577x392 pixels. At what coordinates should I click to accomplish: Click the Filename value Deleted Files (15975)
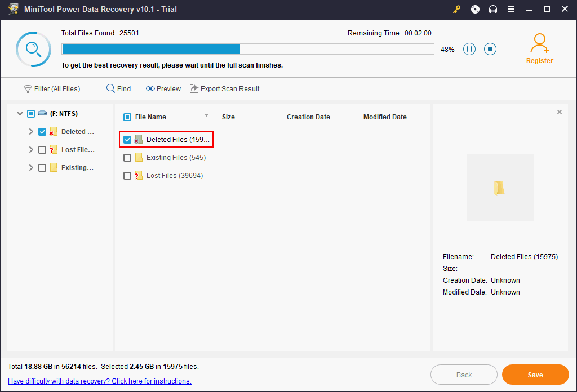[x=525, y=257]
